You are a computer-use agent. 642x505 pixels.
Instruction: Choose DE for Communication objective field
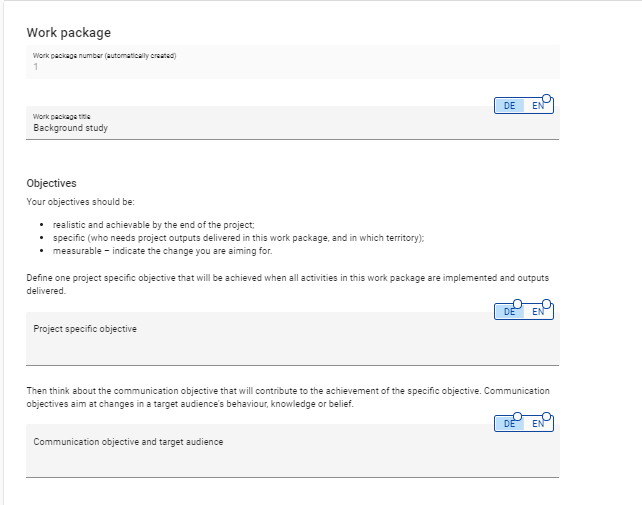[509, 424]
